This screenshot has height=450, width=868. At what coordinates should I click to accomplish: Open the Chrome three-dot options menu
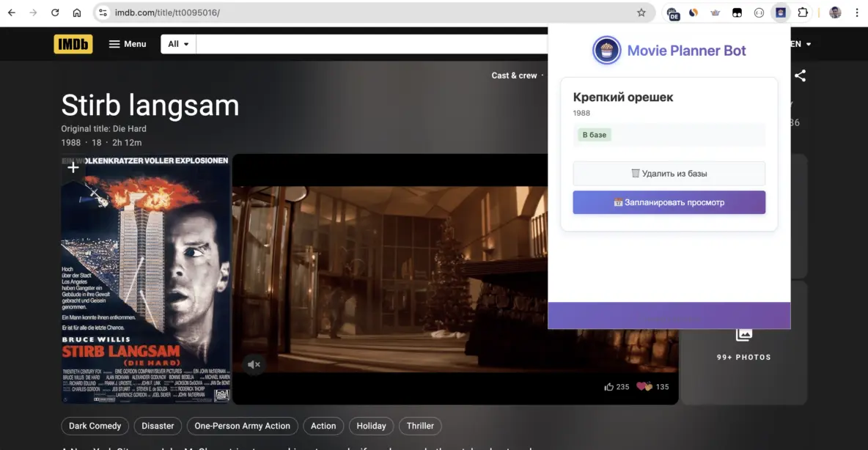click(x=857, y=12)
